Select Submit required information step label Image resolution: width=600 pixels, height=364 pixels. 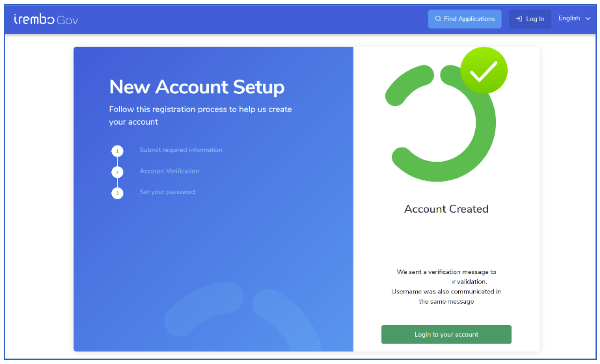181,150
